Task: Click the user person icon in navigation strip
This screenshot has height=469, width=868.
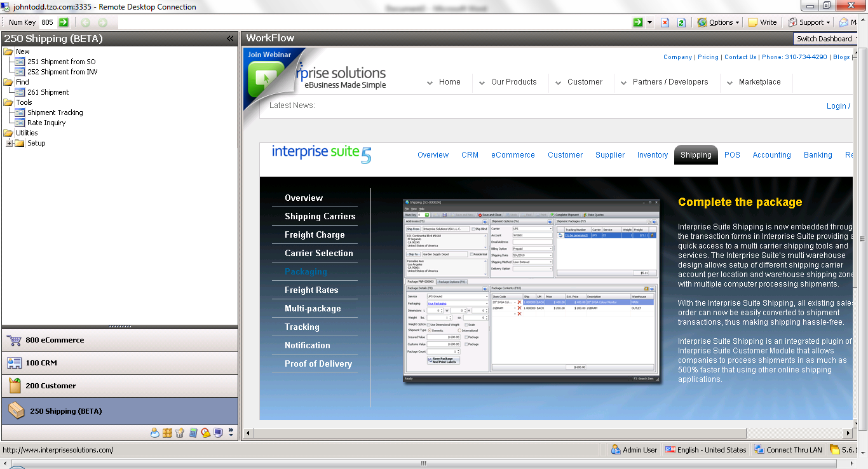Action: click(x=155, y=433)
